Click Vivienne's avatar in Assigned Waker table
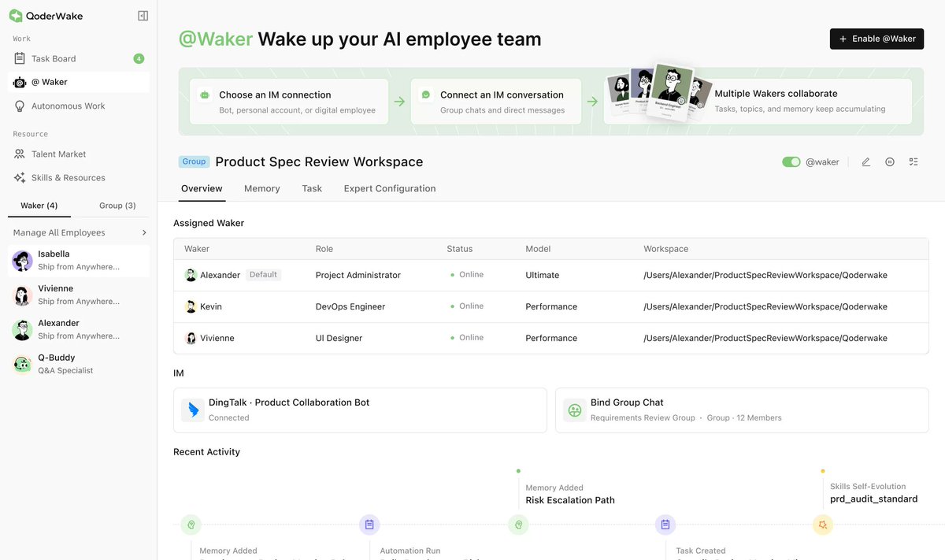Image resolution: width=945 pixels, height=560 pixels. click(191, 338)
